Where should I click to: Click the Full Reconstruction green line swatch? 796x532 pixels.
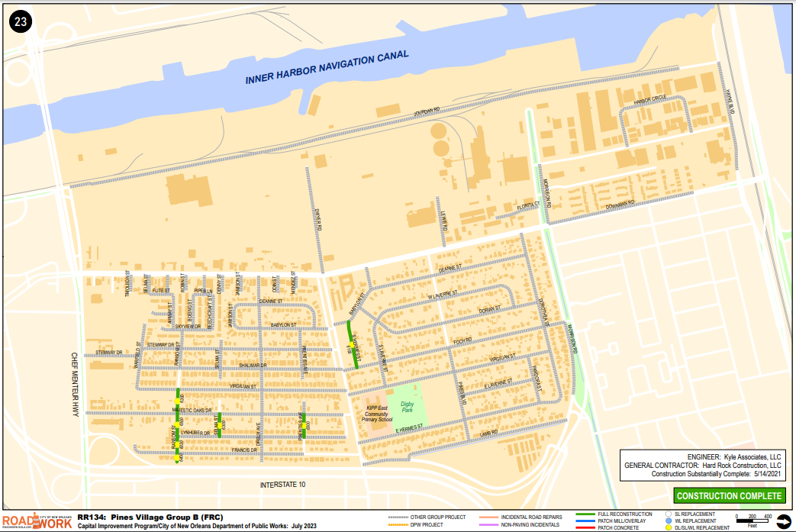point(585,514)
